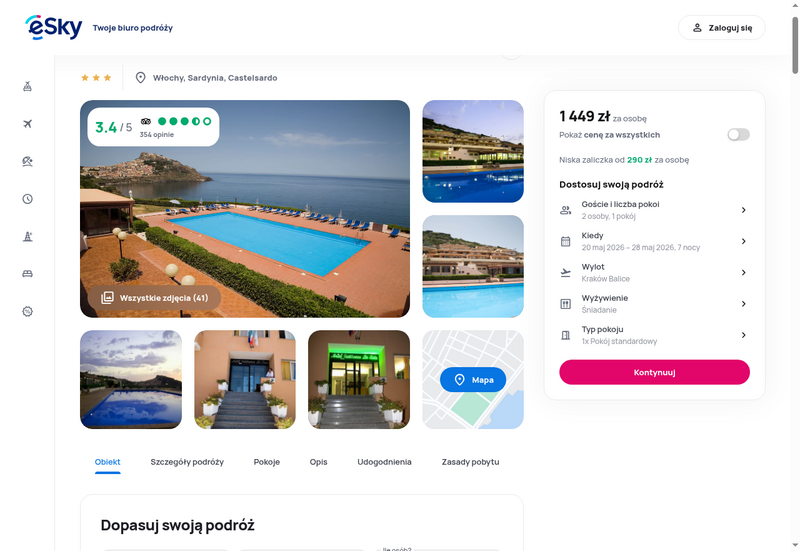Open flights via sidebar airplane icon

[x=27, y=124]
